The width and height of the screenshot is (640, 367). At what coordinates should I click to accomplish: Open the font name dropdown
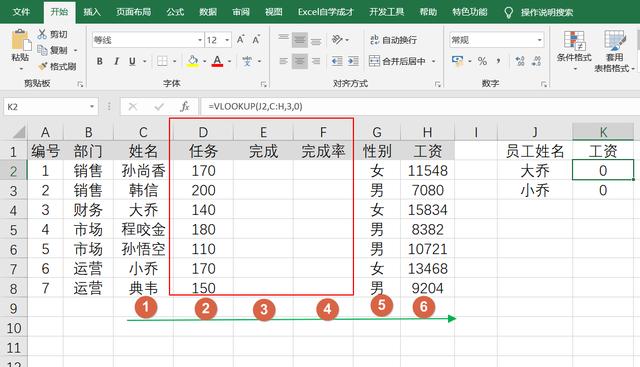[x=200, y=40]
